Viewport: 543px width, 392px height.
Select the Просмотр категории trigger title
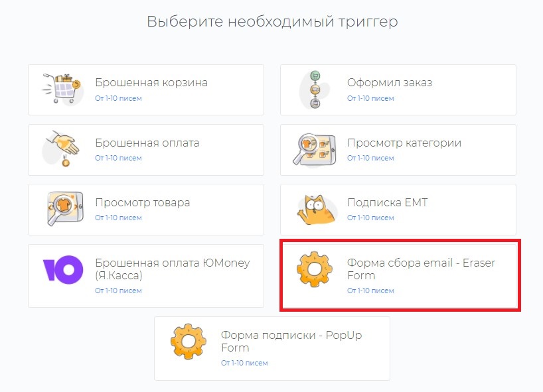pyautogui.click(x=404, y=143)
